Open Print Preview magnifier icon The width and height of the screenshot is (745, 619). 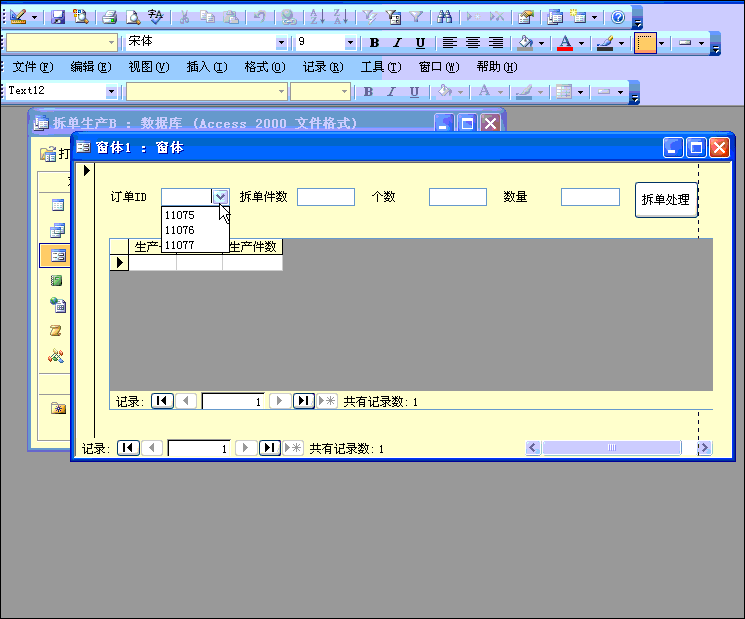click(x=133, y=17)
